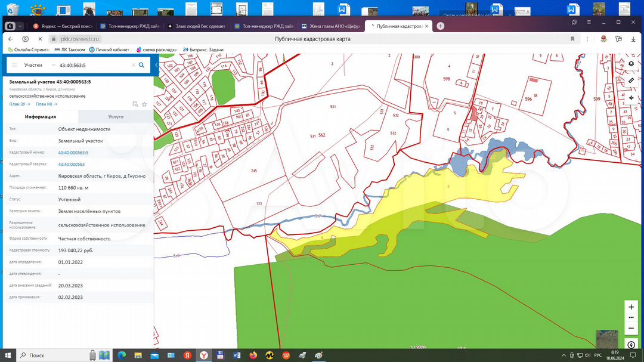Click the geolocation crosshair tool
The height and width of the screenshot is (362, 644).
point(631,97)
